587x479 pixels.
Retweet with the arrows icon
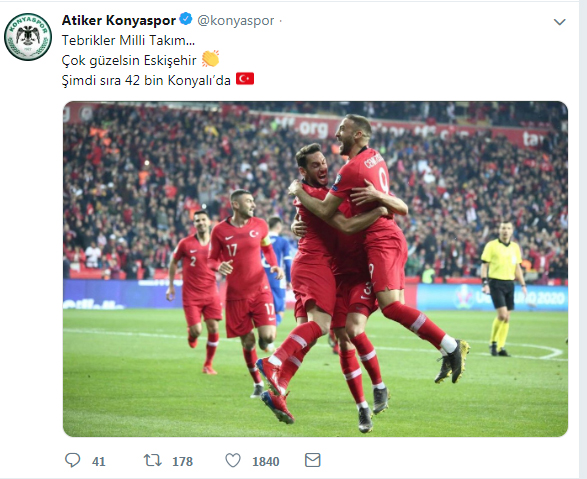[153, 460]
